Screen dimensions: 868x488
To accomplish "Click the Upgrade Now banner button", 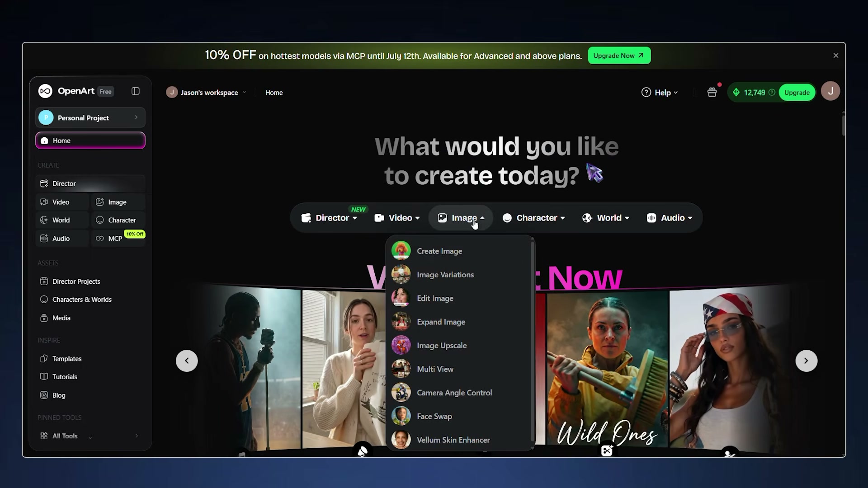I will click(619, 56).
